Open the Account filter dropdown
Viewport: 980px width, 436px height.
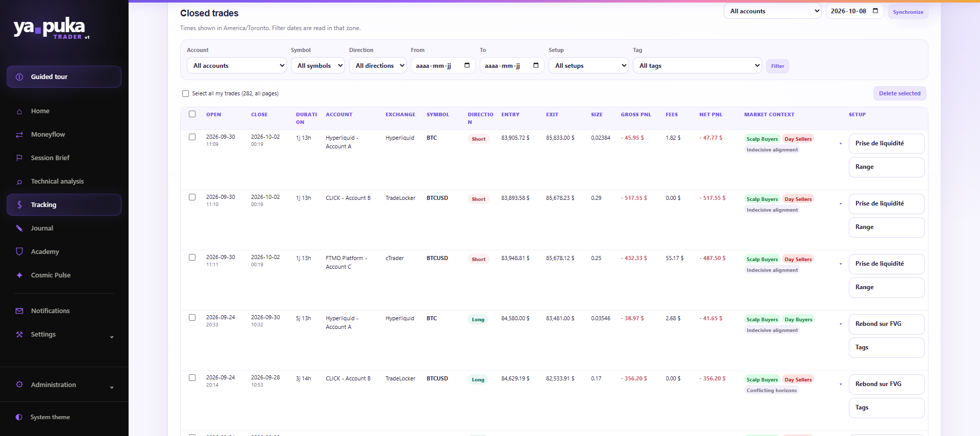237,65
